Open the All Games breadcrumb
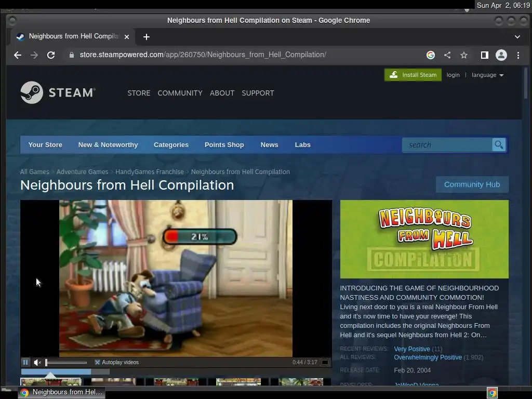The height and width of the screenshot is (399, 532). [x=35, y=171]
